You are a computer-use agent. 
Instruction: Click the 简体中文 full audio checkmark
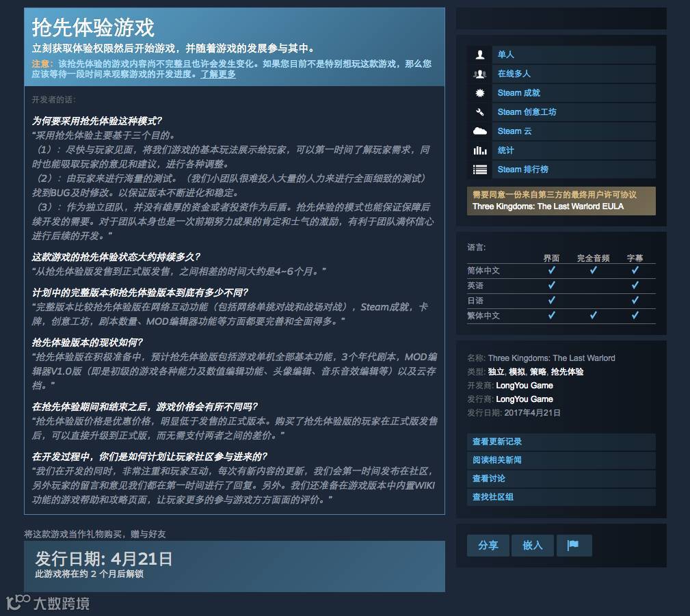[593, 270]
